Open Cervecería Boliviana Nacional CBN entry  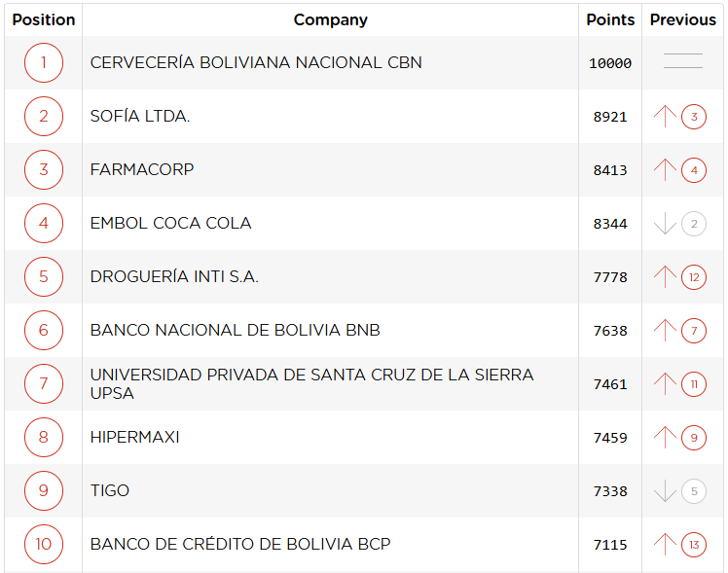[256, 63]
